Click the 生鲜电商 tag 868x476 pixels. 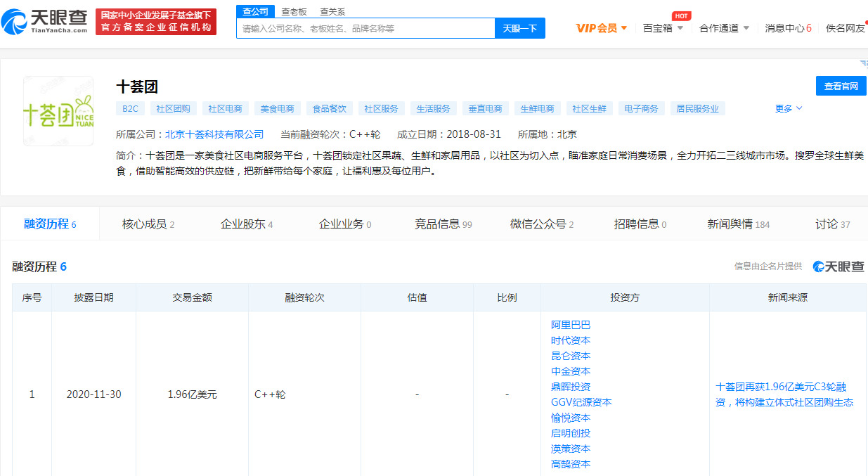(537, 108)
